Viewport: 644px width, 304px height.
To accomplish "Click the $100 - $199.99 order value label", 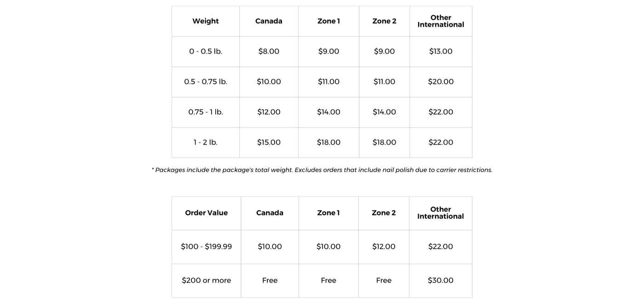I will coord(206,247).
